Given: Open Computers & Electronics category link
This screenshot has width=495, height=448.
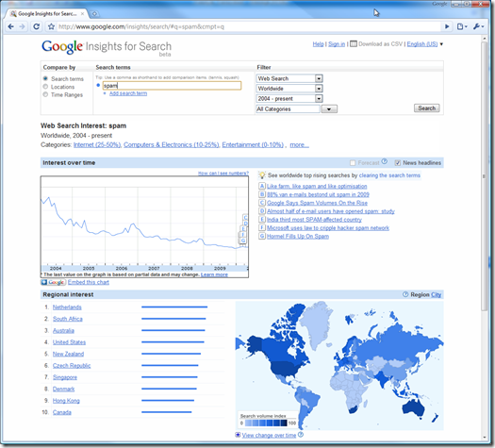Looking at the screenshot, I should tap(171, 145).
